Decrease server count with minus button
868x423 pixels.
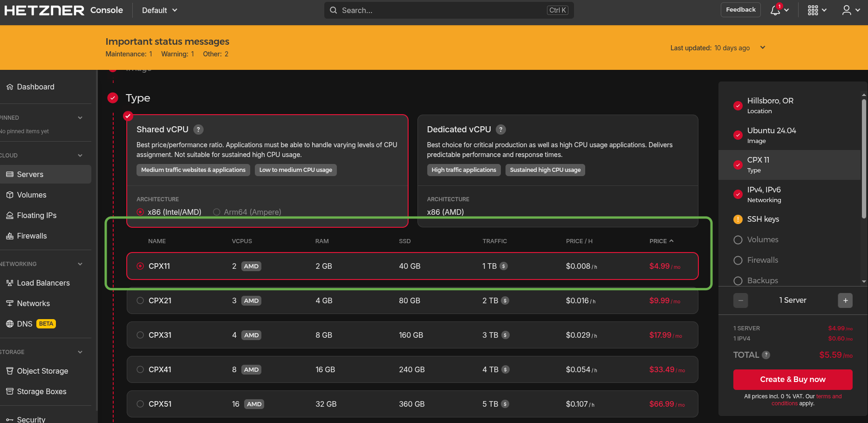tap(741, 300)
